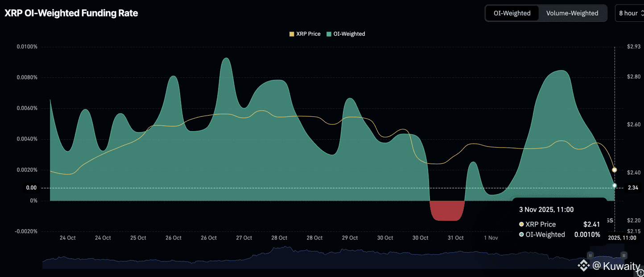Click the 27 Oct date label
This screenshot has height=277, width=644.
[x=244, y=238]
